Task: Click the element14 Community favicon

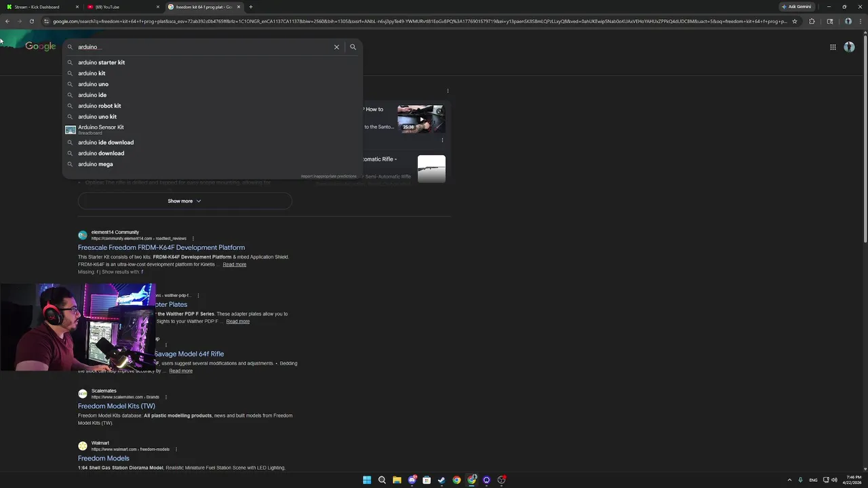Action: pyautogui.click(x=83, y=235)
